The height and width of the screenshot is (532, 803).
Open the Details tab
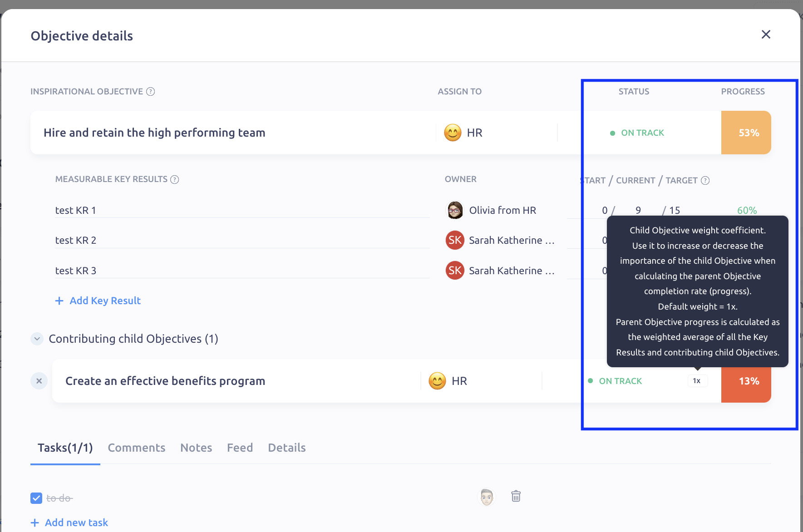pyautogui.click(x=287, y=448)
